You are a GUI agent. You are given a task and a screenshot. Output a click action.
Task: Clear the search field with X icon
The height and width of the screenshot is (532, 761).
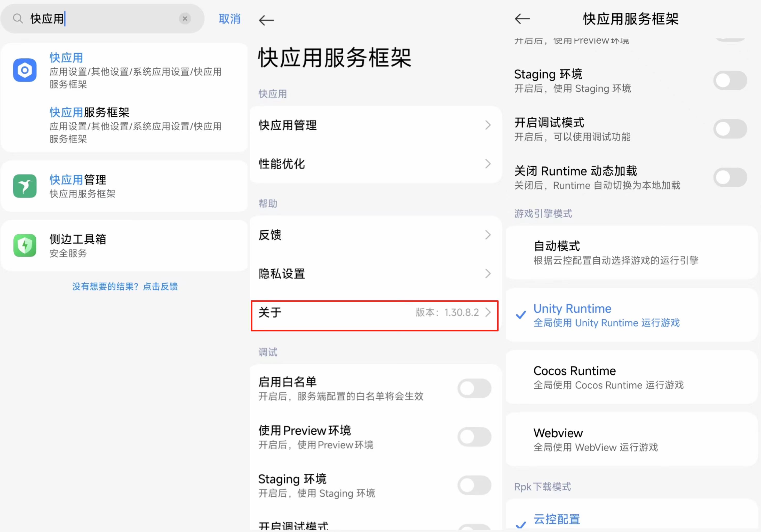(185, 19)
